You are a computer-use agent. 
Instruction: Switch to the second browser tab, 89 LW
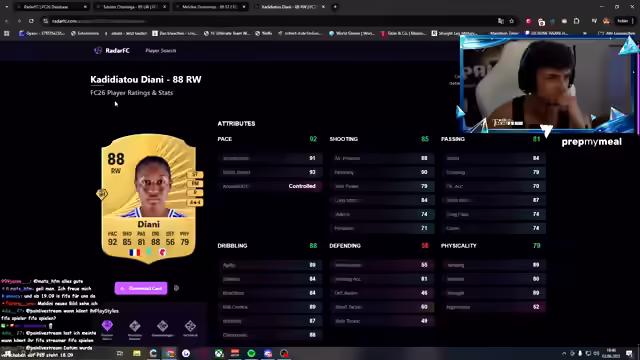130,7
